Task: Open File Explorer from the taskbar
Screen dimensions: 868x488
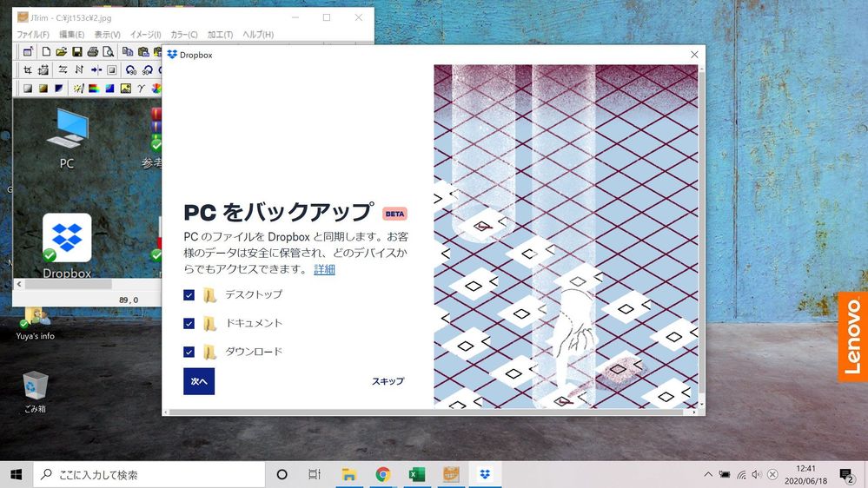Action: [348, 475]
